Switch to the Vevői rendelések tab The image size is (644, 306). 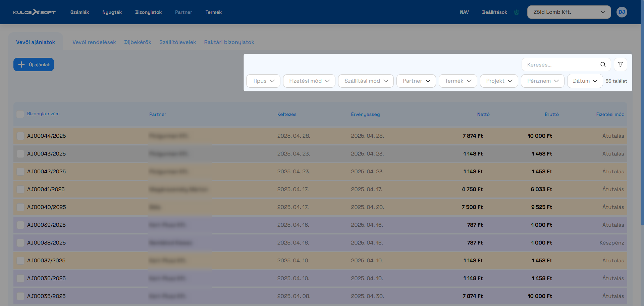[x=94, y=42]
